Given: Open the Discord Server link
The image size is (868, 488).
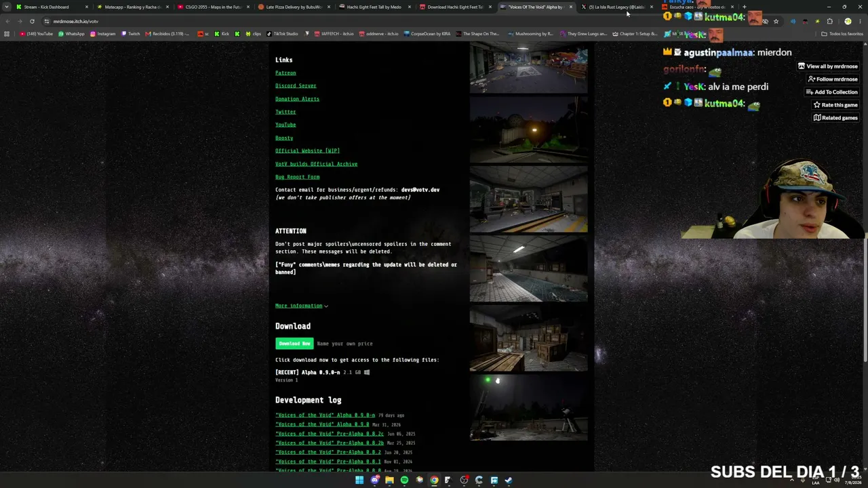Looking at the screenshot, I should (x=296, y=85).
